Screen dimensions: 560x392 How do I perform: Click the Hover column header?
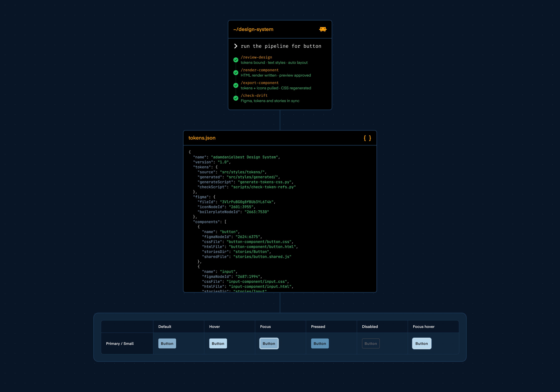click(214, 327)
